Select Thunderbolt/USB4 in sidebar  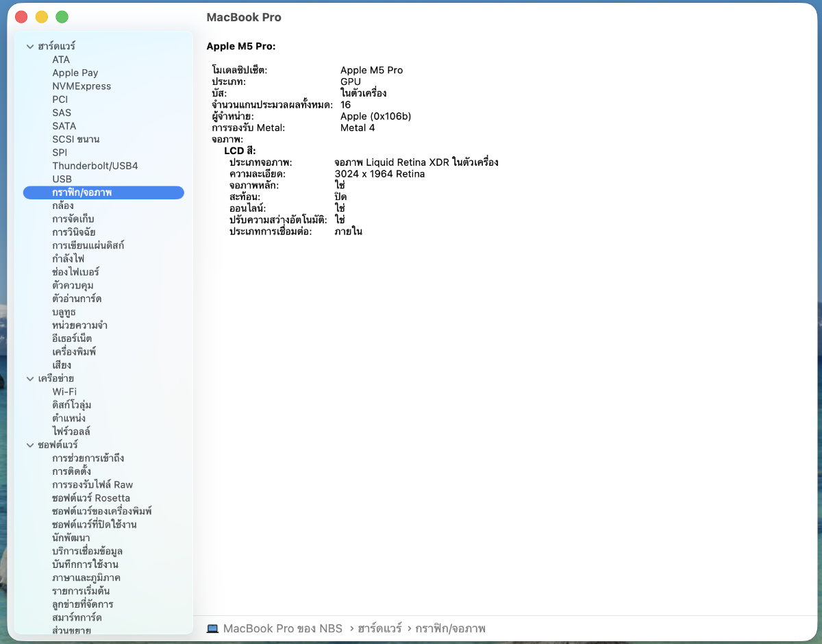[95, 166]
